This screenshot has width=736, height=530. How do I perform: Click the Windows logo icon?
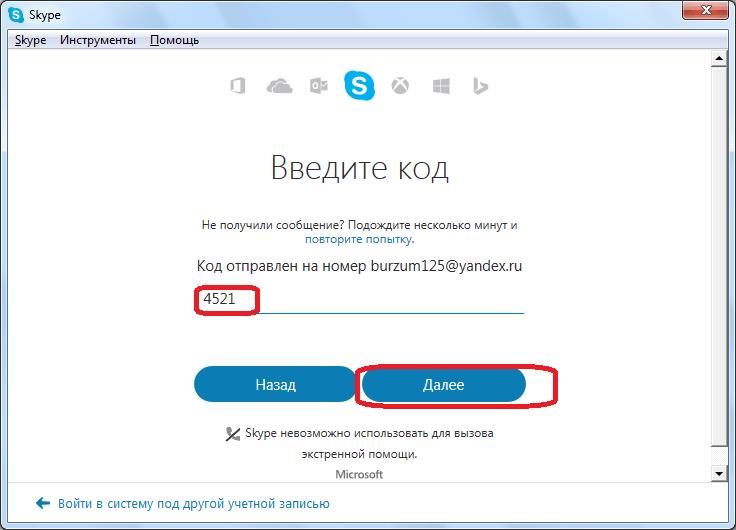click(441, 86)
